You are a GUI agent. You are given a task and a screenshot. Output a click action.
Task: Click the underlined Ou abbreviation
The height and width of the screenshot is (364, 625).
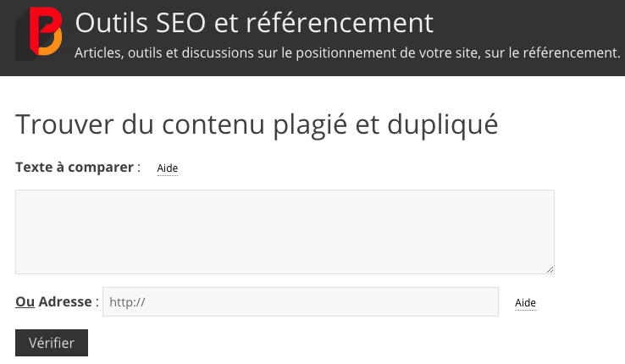pos(25,301)
